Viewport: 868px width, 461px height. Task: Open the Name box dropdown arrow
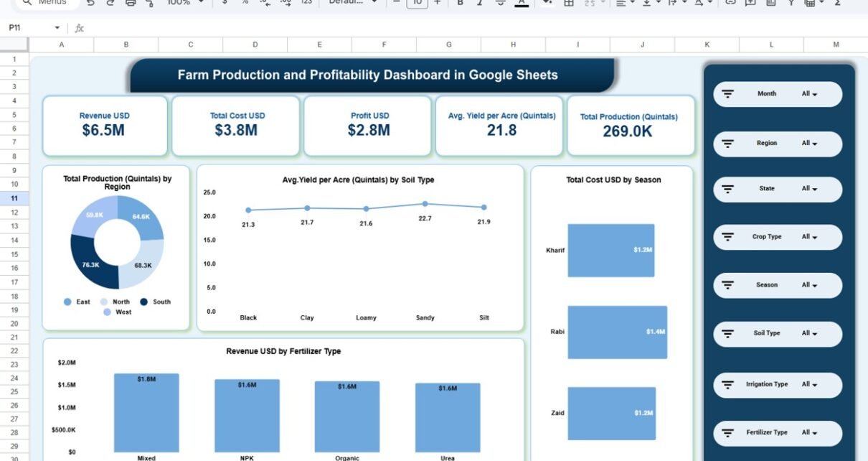(57, 28)
